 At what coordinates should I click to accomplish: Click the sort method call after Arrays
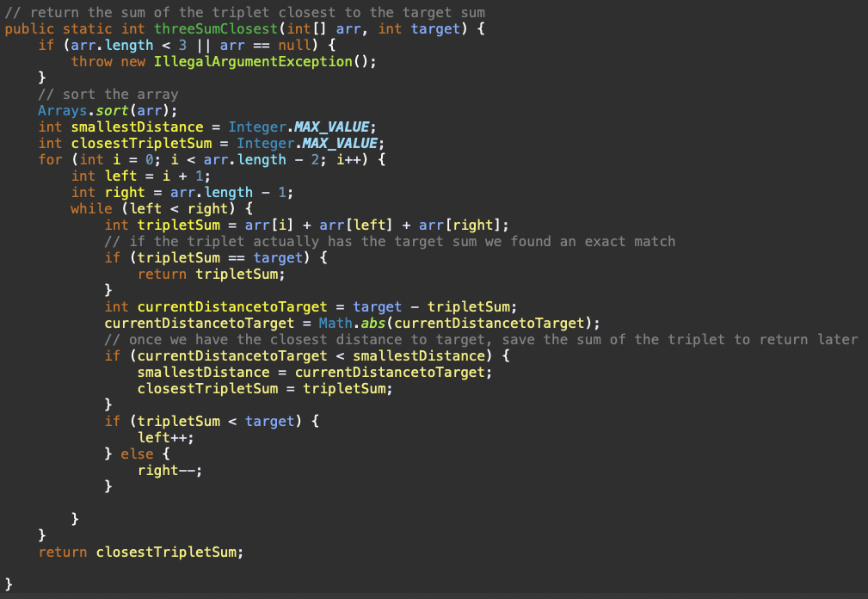(x=109, y=110)
